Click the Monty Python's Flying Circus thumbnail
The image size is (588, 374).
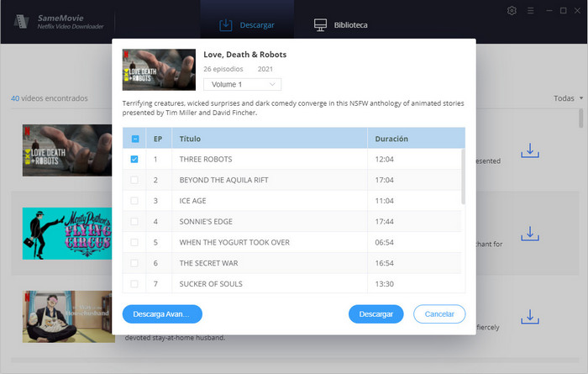coord(67,234)
